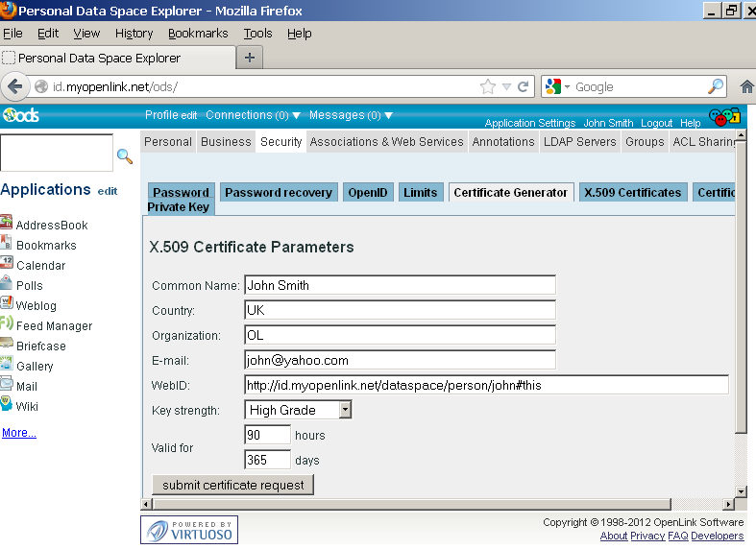
Task: Click the Firefox home icon
Action: [x=746, y=86]
